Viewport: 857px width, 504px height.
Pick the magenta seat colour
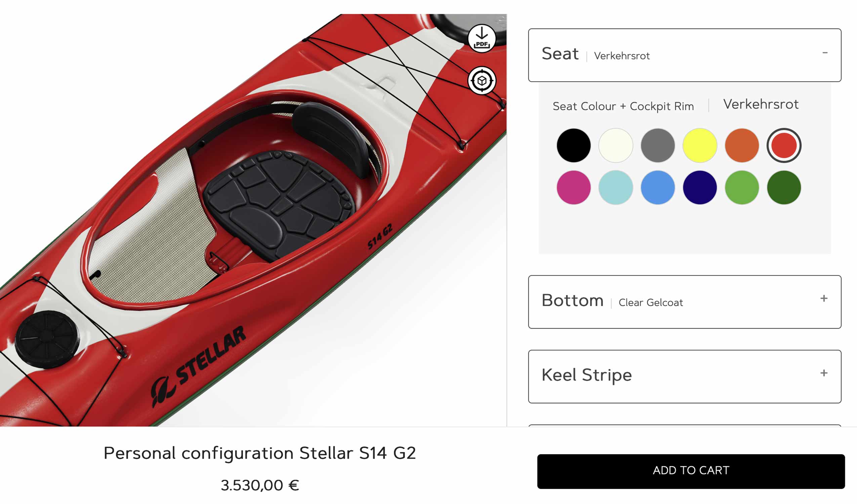(573, 188)
